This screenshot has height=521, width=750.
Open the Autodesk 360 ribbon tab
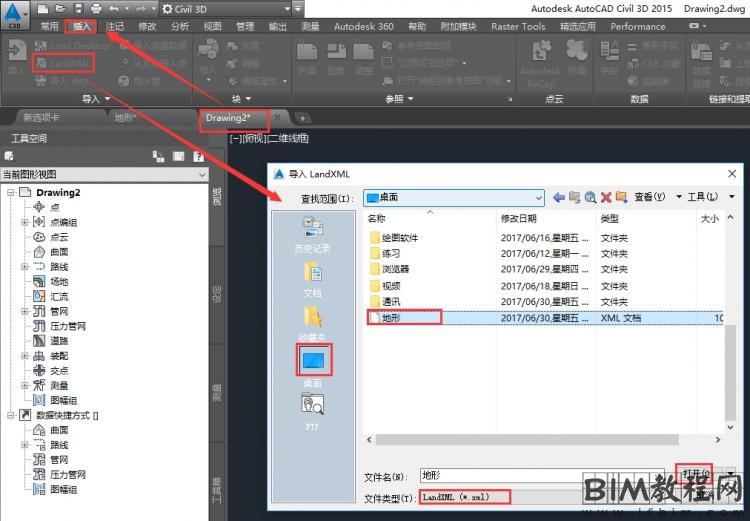click(364, 26)
